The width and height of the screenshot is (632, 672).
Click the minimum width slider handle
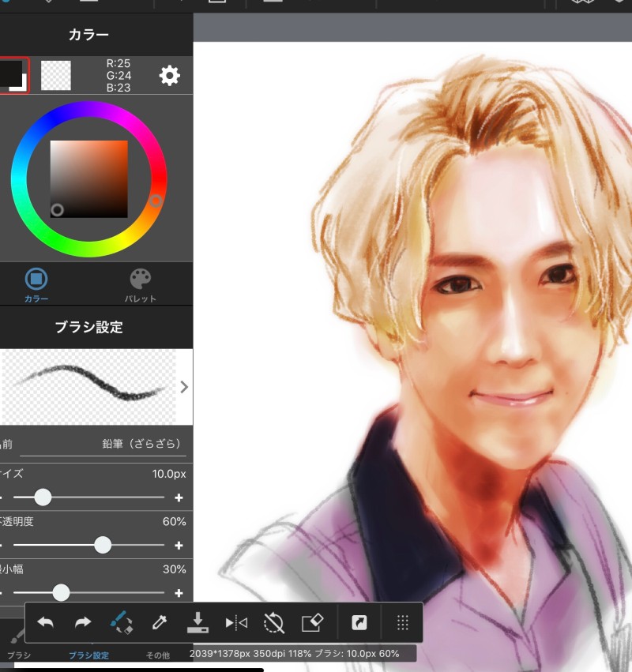coord(61,592)
